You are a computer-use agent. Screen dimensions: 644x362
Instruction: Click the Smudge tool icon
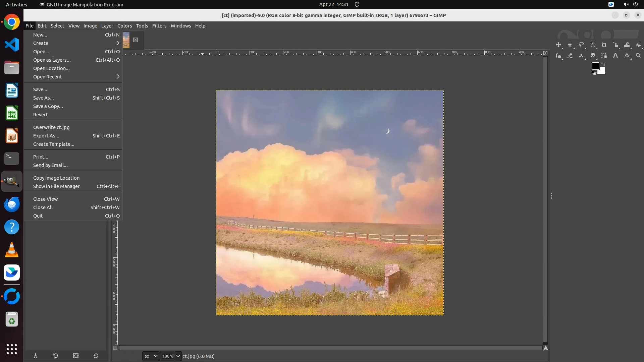(593, 56)
